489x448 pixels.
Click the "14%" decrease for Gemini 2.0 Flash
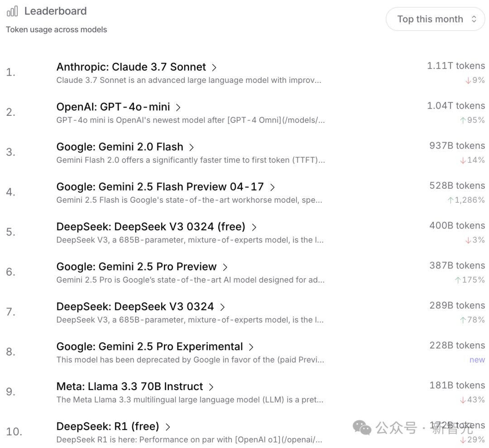tap(472, 160)
